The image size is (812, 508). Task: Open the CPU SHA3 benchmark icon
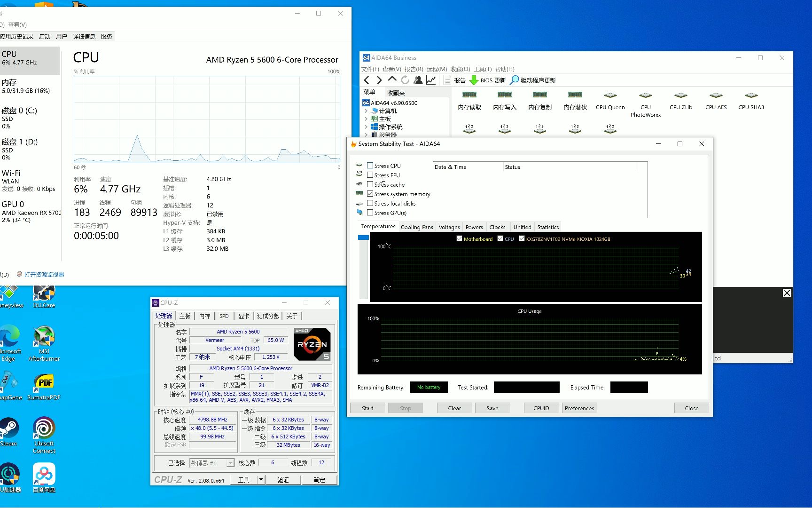(x=751, y=101)
